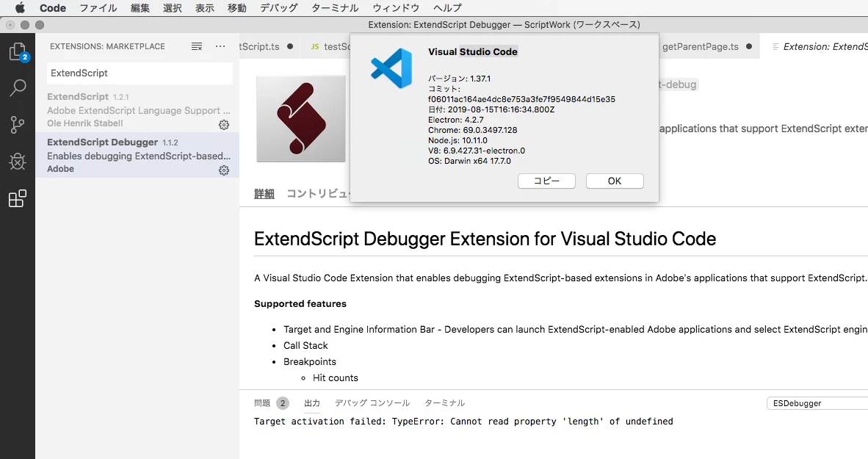Click the Hit counts sub-bullet
The width and height of the screenshot is (868, 459).
[x=336, y=378]
